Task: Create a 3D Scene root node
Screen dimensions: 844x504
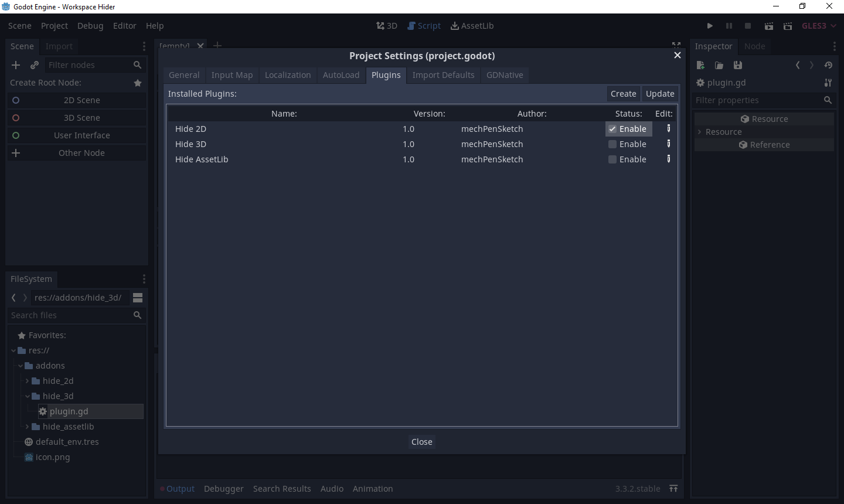Action: [x=77, y=118]
